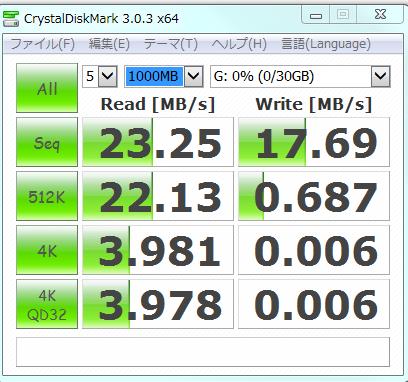
Task: Open the ヘルプ(H) menu
Action: tap(239, 44)
